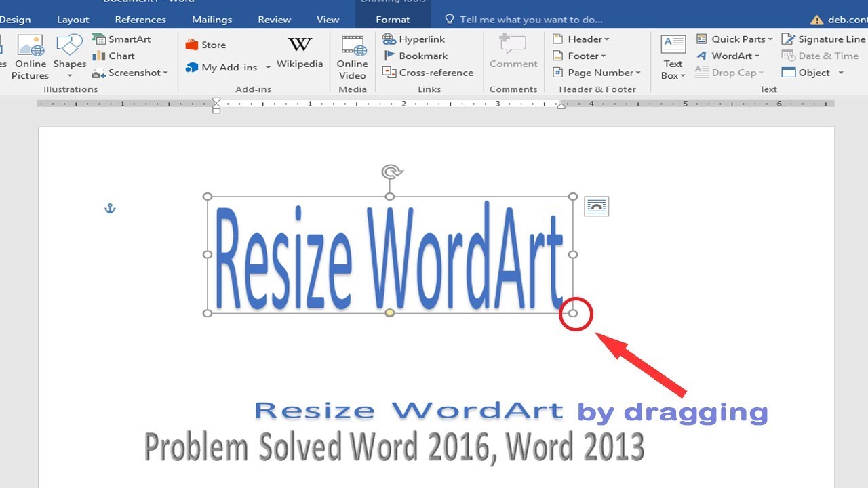Open the Shapes dropdown arrow
868x488 pixels.
pyautogui.click(x=70, y=76)
